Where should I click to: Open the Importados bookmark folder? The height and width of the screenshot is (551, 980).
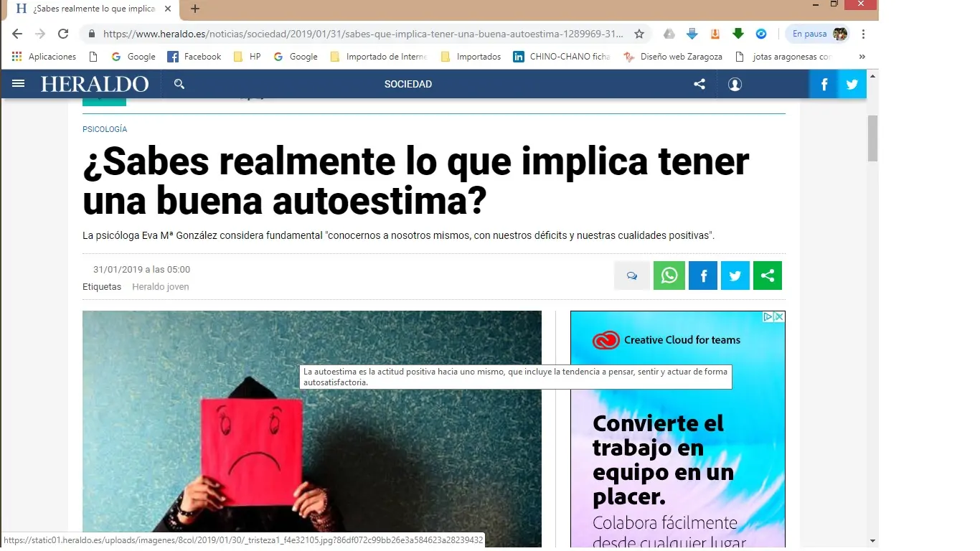pyautogui.click(x=471, y=57)
